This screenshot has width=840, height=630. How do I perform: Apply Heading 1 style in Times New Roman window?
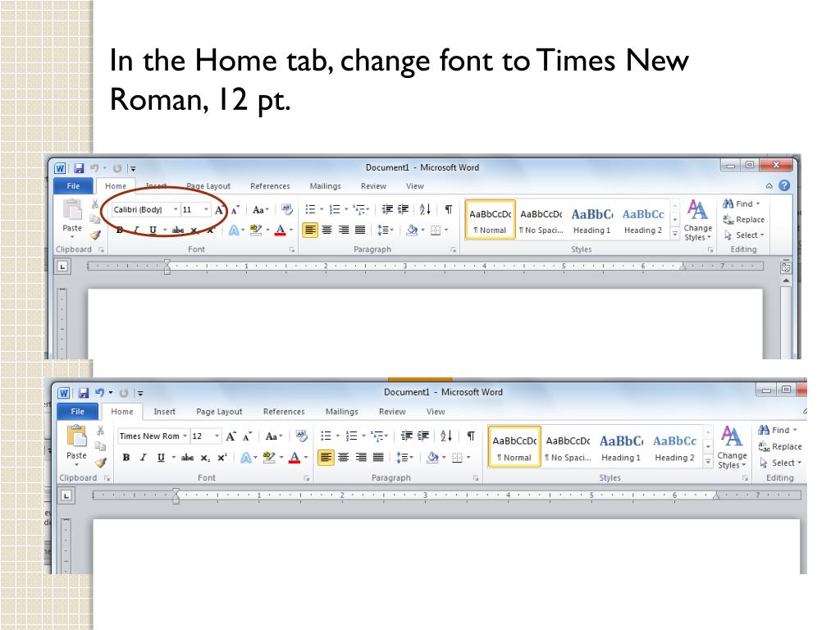point(621,447)
